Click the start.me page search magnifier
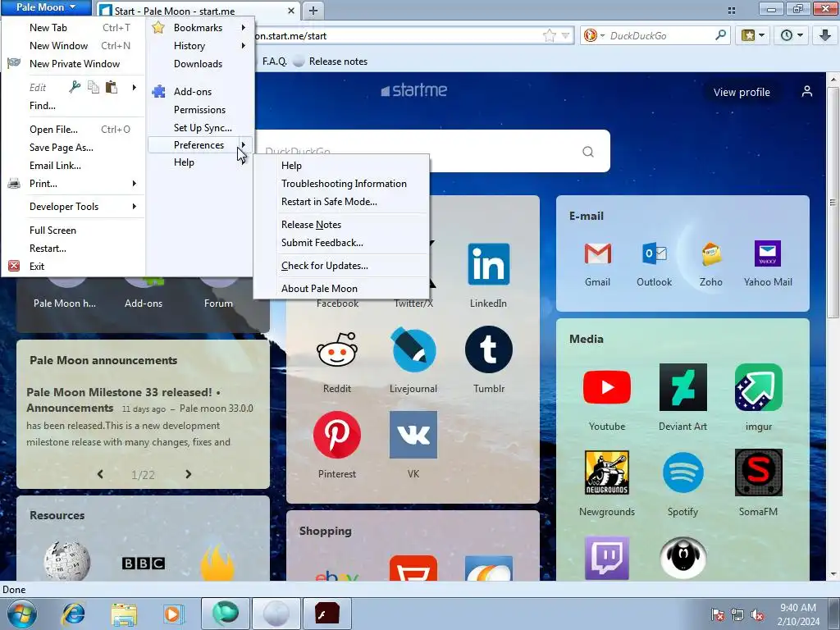Image resolution: width=840 pixels, height=630 pixels. (587, 152)
